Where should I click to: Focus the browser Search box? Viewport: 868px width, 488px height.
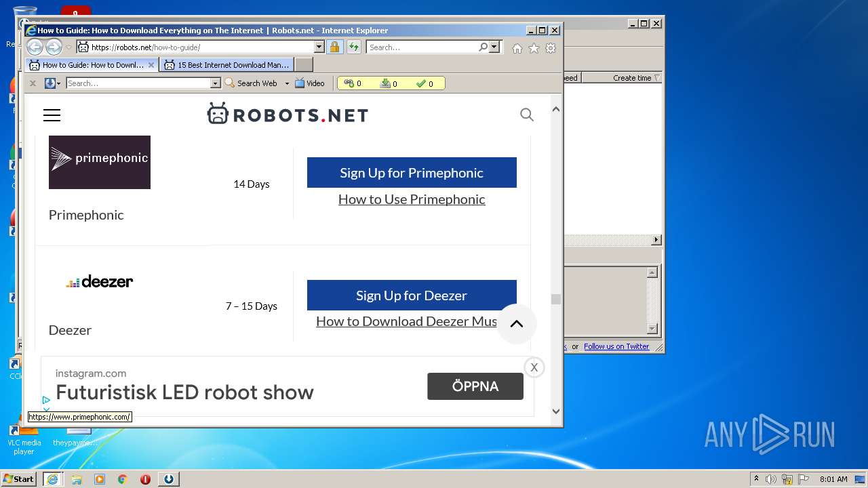click(422, 47)
